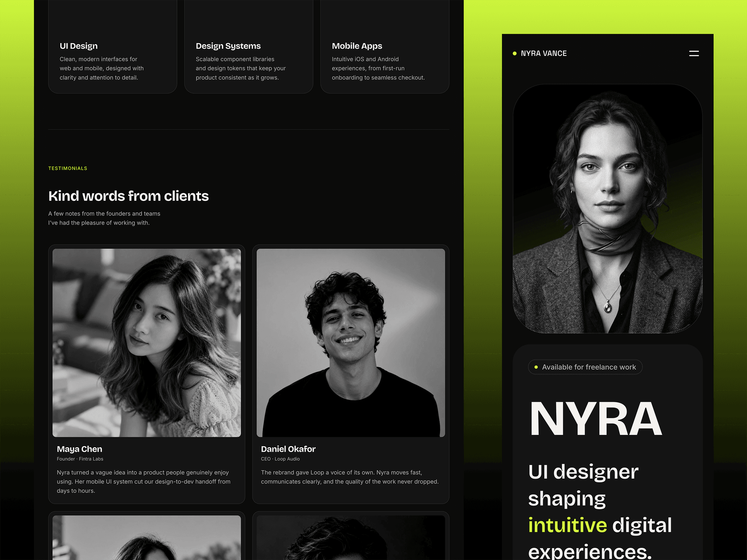Click the NYRA VANCE logo text
Image resolution: width=747 pixels, height=560 pixels.
click(x=543, y=54)
